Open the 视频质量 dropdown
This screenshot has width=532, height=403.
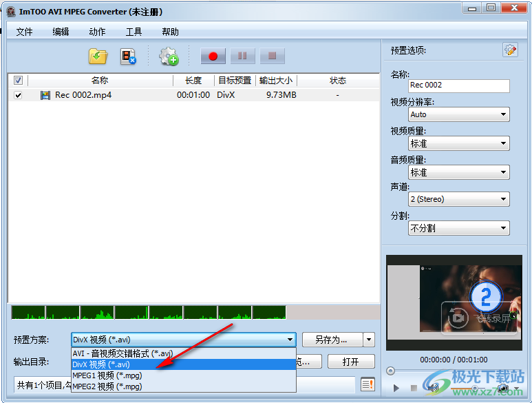coord(459,143)
